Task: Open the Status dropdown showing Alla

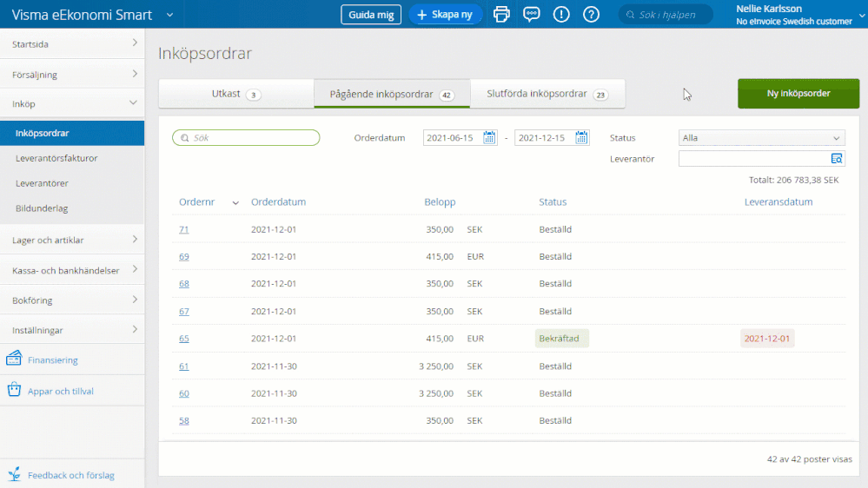Action: pos(761,137)
